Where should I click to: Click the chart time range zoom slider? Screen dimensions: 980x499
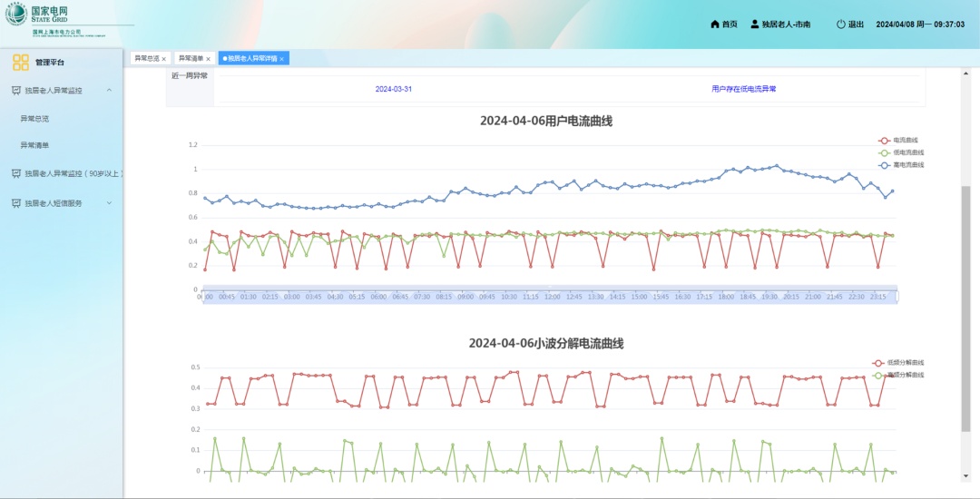tap(549, 296)
